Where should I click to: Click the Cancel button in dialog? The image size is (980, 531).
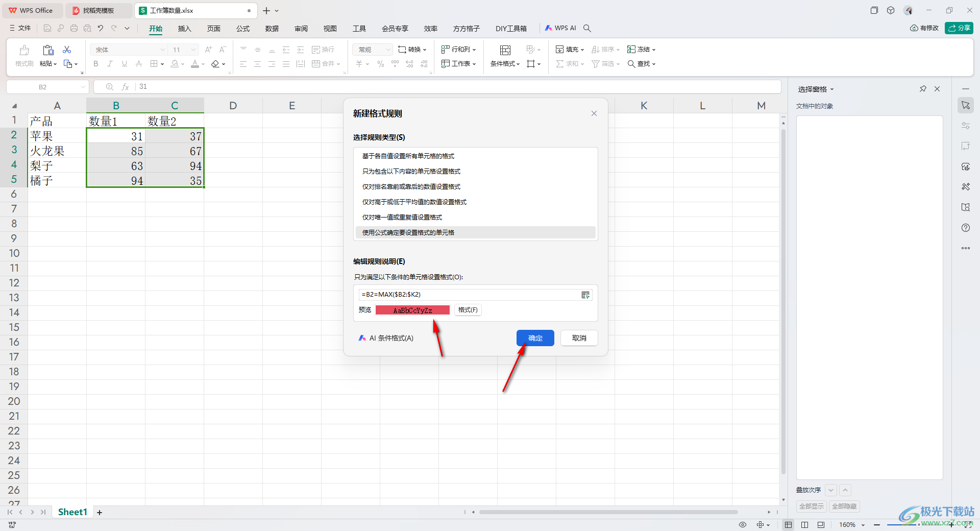click(579, 338)
